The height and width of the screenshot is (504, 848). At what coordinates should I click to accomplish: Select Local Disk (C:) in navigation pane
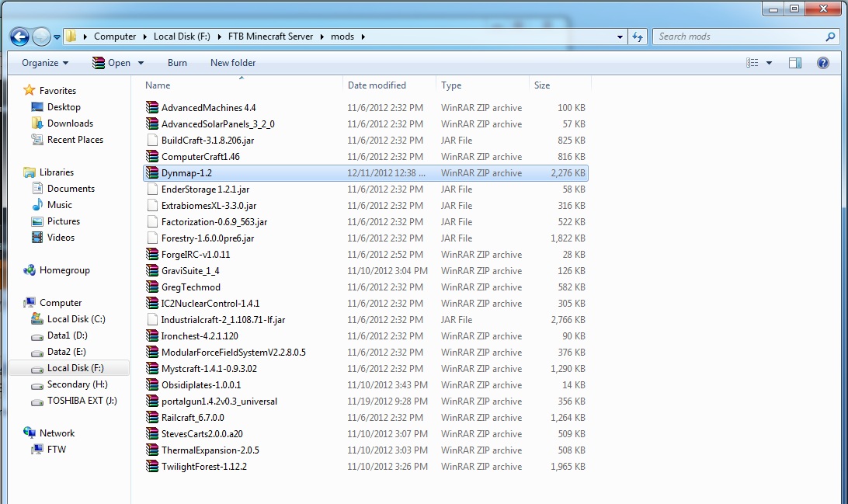tap(75, 319)
